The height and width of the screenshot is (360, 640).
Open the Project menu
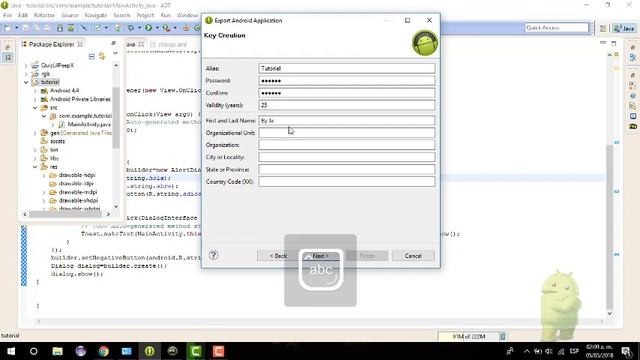[145, 15]
